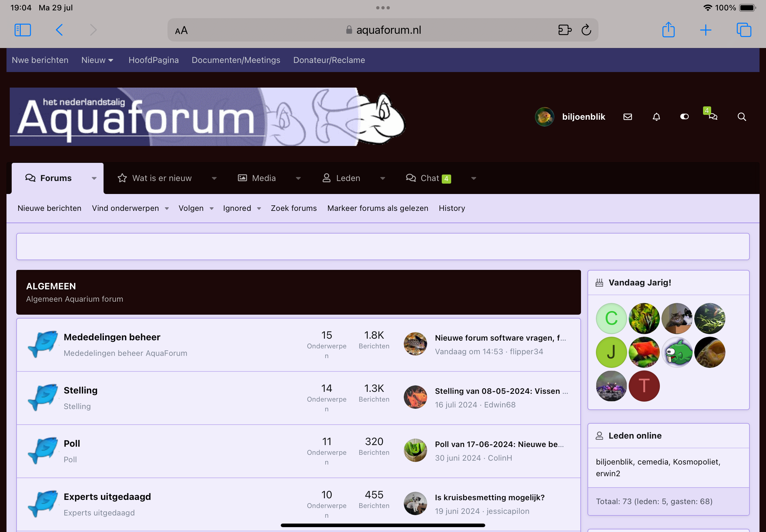Image resolution: width=766 pixels, height=532 pixels.
Task: Toggle dark/light style switch
Action: click(x=684, y=117)
